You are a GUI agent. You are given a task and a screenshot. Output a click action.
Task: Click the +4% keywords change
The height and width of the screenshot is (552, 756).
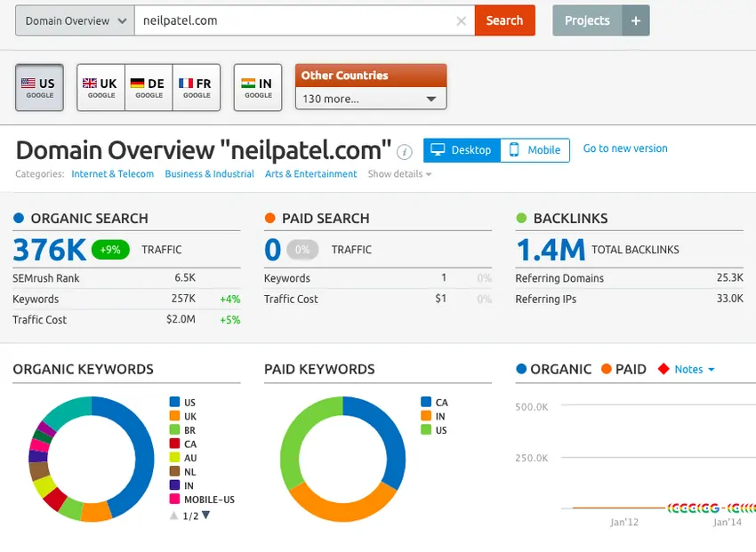230,300
